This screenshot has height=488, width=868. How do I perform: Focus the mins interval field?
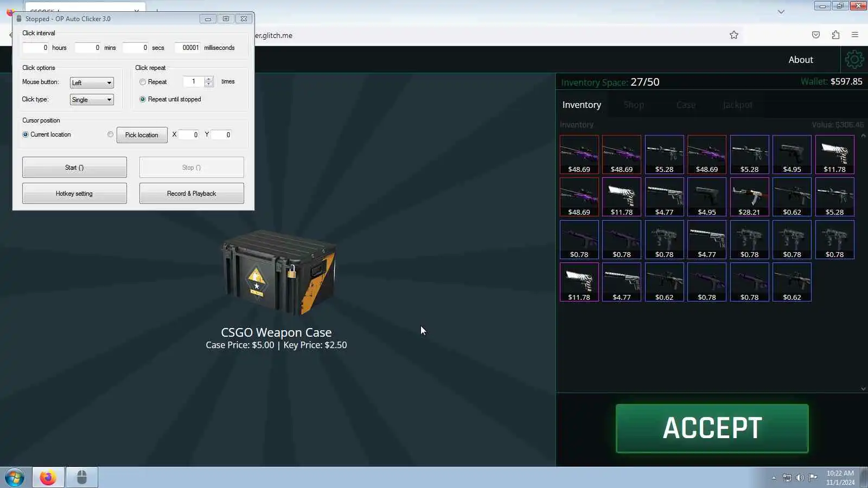[x=88, y=48]
